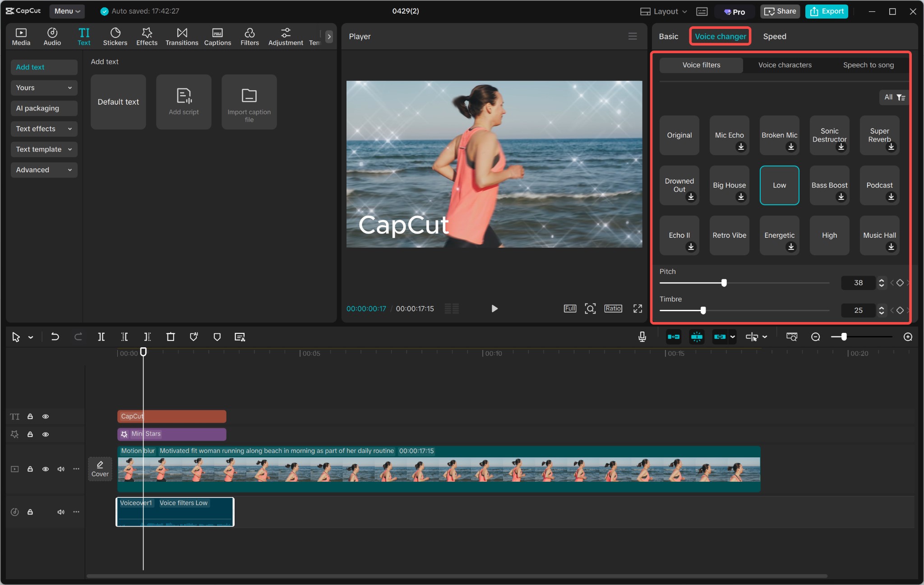Open the keyboard shortcuts icon in title bar
The image size is (924, 585).
point(702,11)
